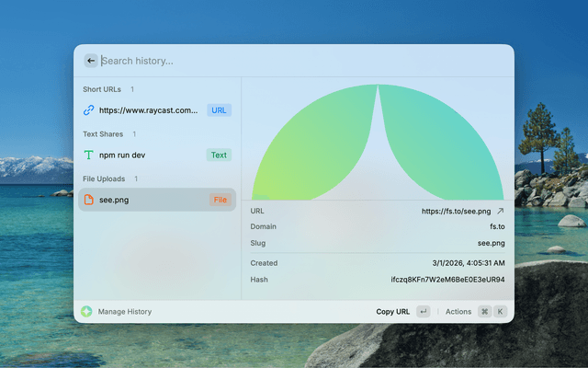Screen dimensions: 588x368
Task: Select the npm run dev text share
Action: pyautogui.click(x=122, y=155)
